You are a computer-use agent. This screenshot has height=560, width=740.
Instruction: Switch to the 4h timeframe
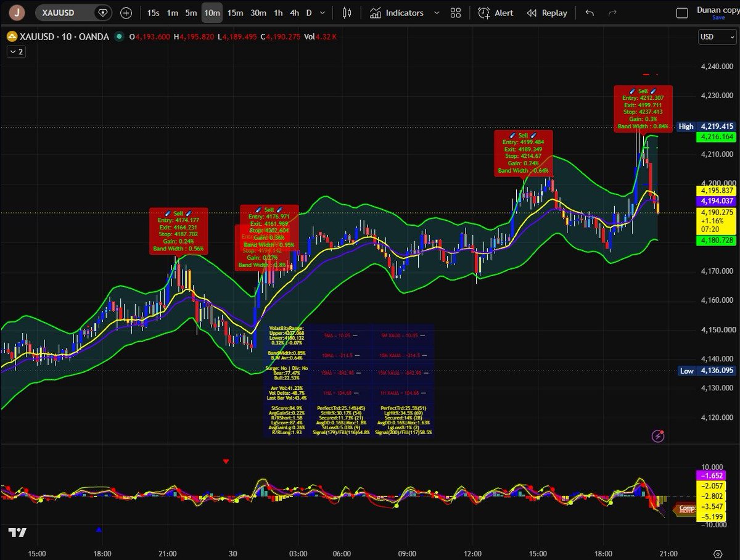(x=295, y=12)
